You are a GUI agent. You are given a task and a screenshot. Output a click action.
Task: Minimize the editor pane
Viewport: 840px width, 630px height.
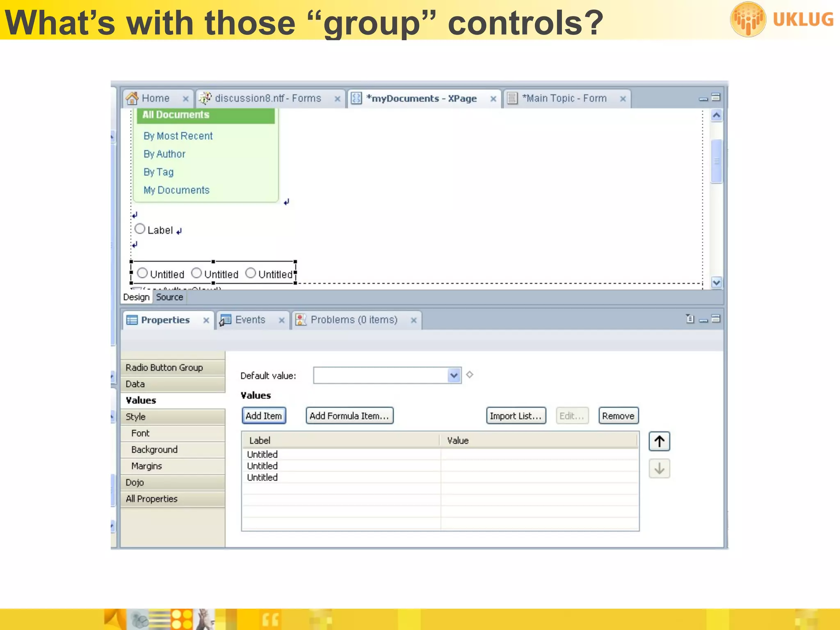(x=703, y=99)
